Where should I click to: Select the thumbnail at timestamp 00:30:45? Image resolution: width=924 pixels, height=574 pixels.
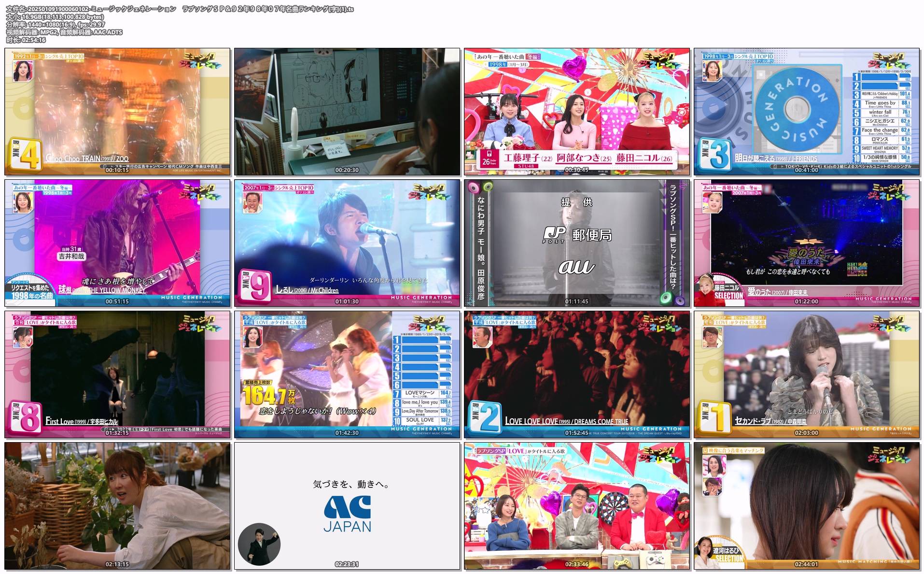click(577, 112)
